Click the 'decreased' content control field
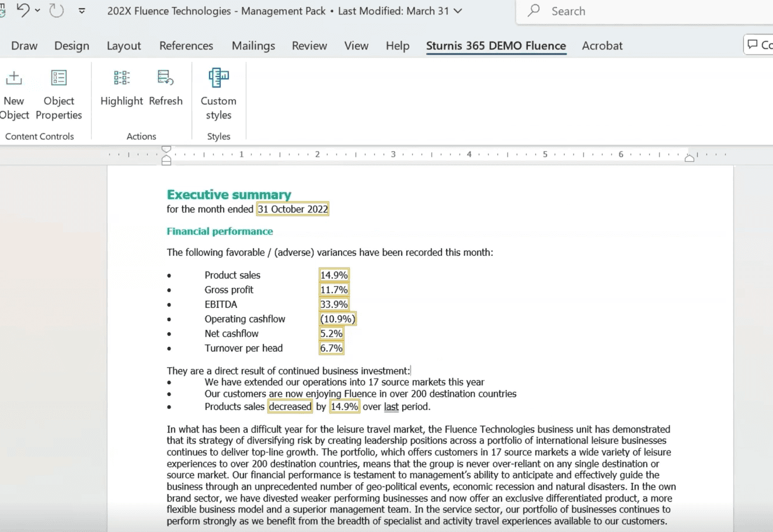 point(290,406)
